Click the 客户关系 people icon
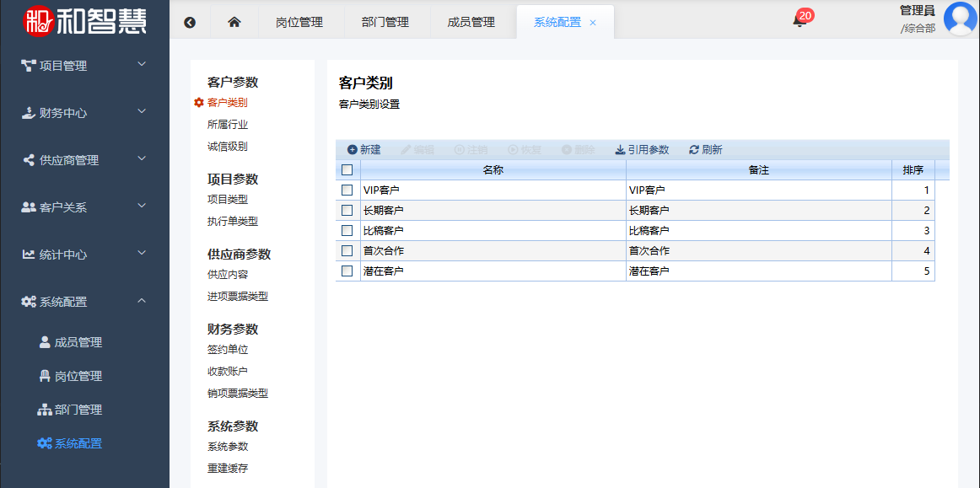This screenshot has width=980, height=488. 29,207
